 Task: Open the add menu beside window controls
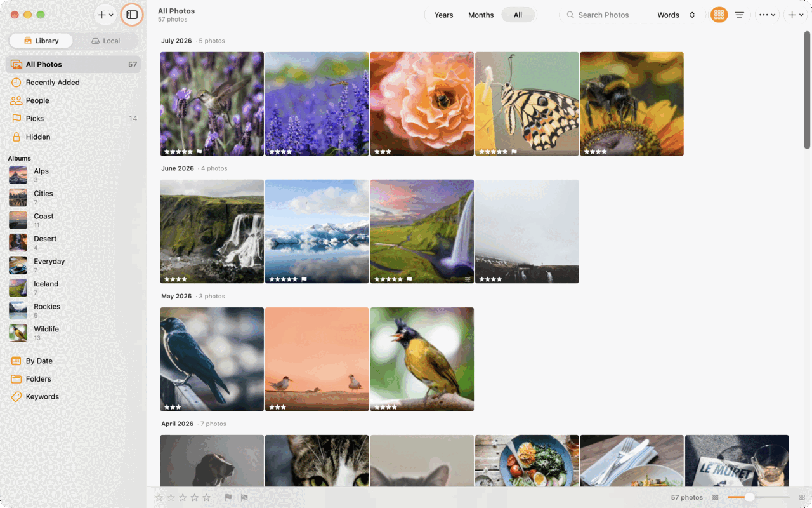tap(105, 15)
